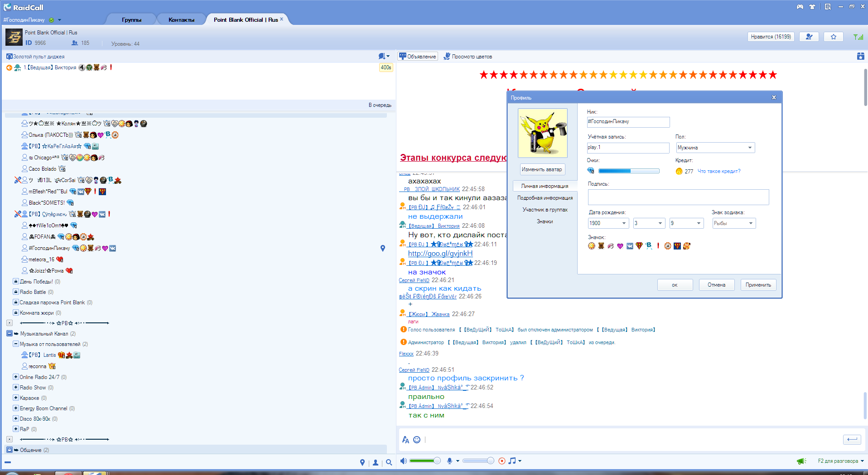Expand the Online Radio 24/7 channel
This screenshot has height=475, width=868.
(16, 377)
